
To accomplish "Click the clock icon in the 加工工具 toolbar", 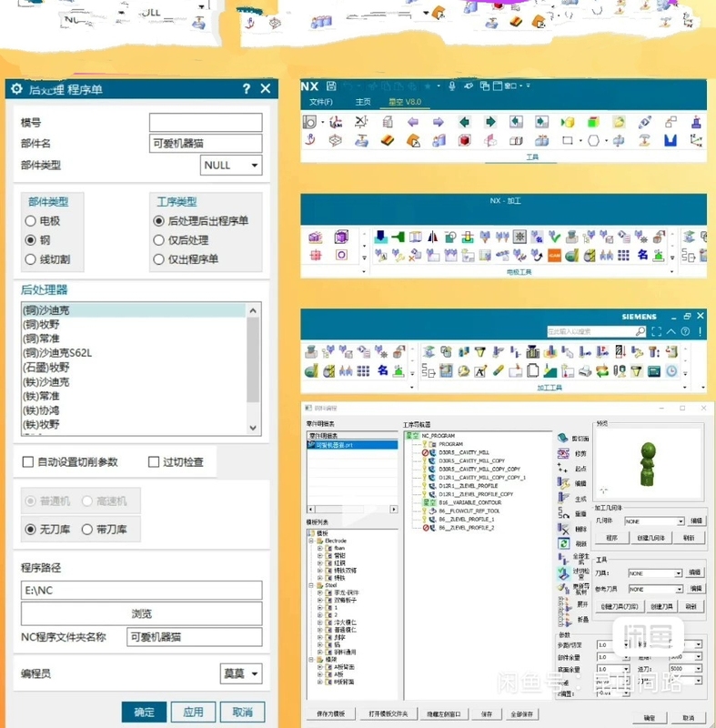I will point(671,371).
